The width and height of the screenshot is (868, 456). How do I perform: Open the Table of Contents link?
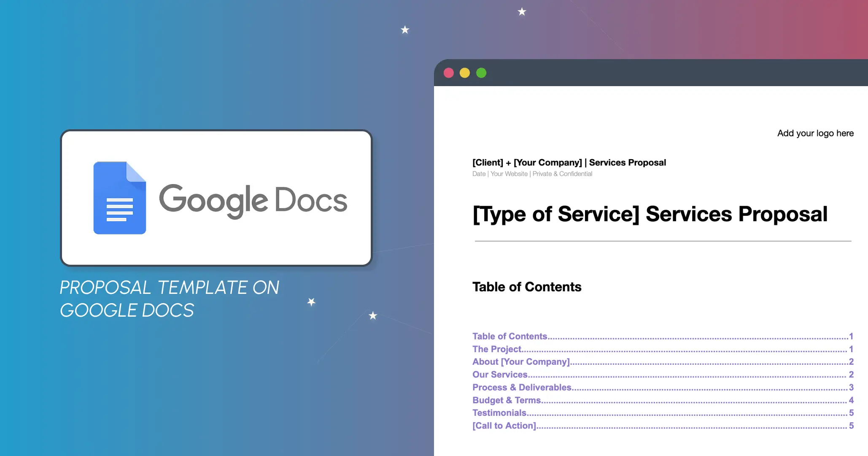point(509,336)
